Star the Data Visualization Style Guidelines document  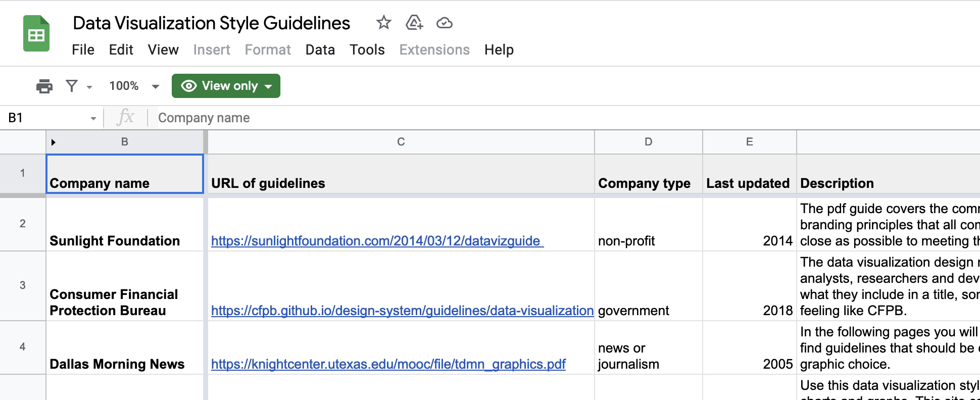(383, 23)
